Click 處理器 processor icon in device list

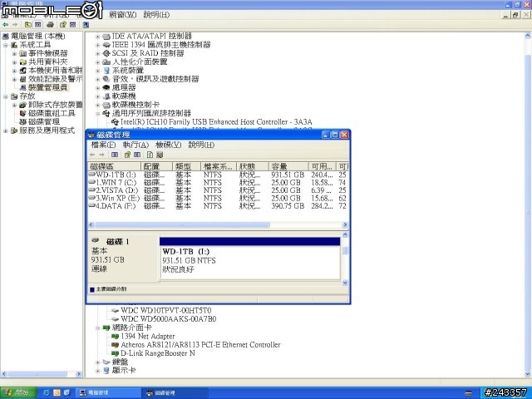tap(106, 87)
